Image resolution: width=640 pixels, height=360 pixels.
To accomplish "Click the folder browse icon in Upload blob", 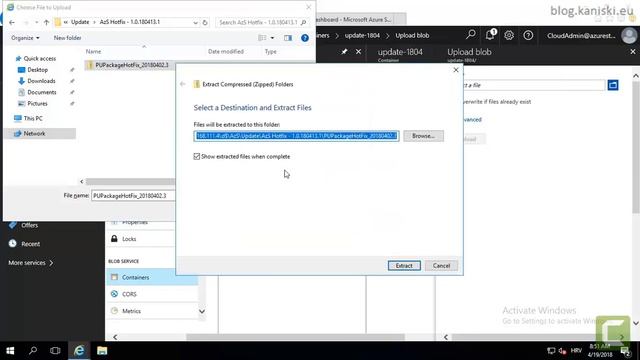I will click(613, 85).
